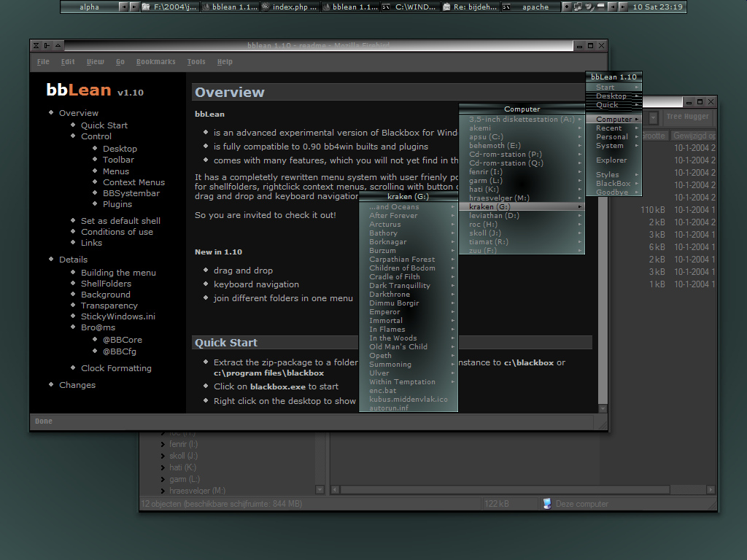
Task: Click the apache taskbar button
Action: click(534, 7)
